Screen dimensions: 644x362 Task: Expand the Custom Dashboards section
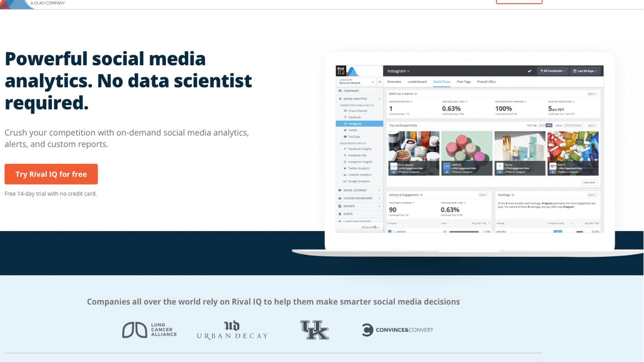point(359,198)
